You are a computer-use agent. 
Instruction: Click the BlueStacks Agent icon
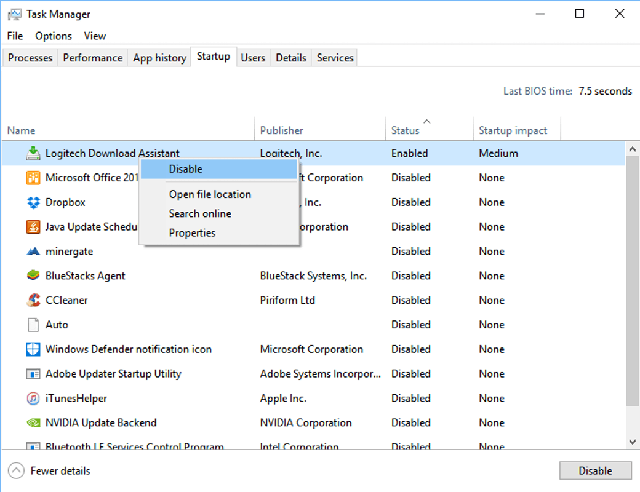point(32,276)
